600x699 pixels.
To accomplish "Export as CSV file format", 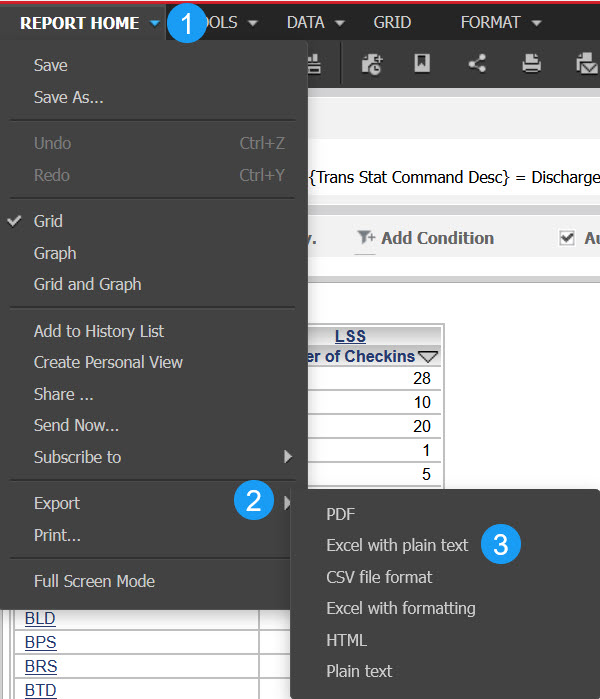I will tap(379, 577).
